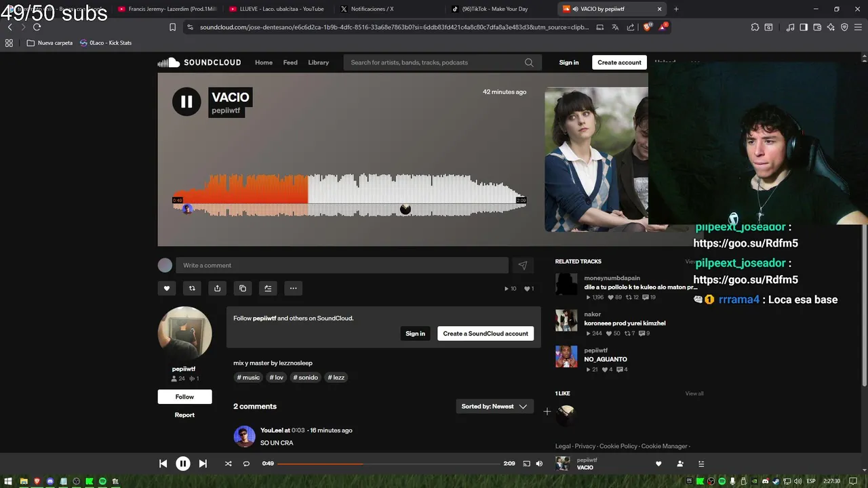Viewport: 868px width, 488px height.
Task: Open browser extensions puzzle icon
Action: coord(755,27)
